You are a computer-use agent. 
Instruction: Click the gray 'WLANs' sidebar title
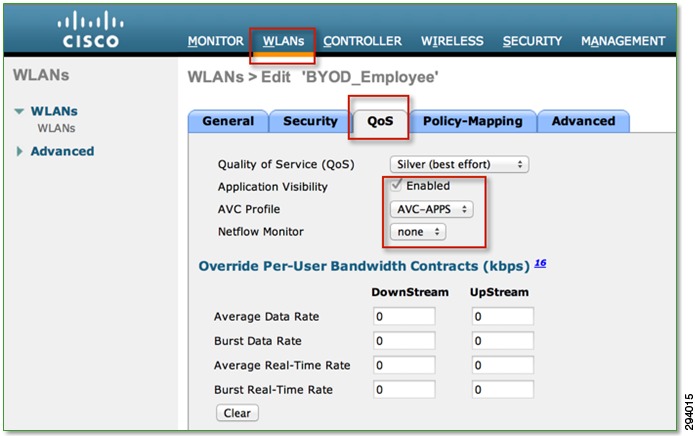point(41,75)
